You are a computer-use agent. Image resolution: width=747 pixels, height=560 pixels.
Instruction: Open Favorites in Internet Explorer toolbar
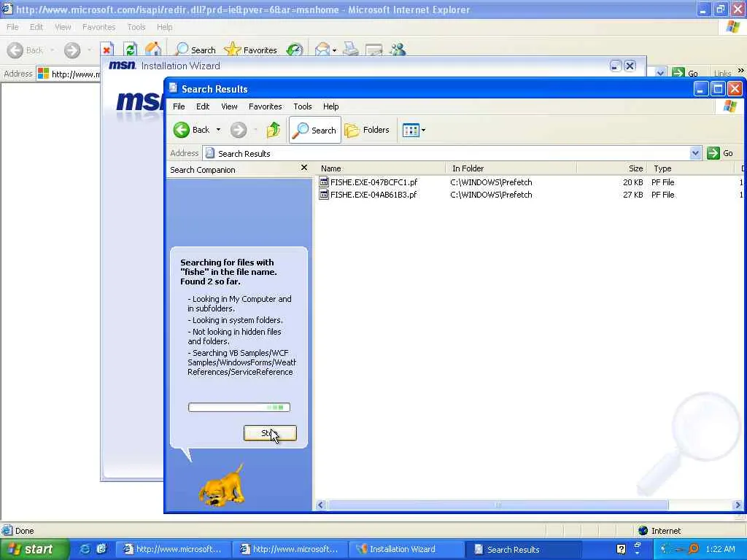tap(251, 50)
